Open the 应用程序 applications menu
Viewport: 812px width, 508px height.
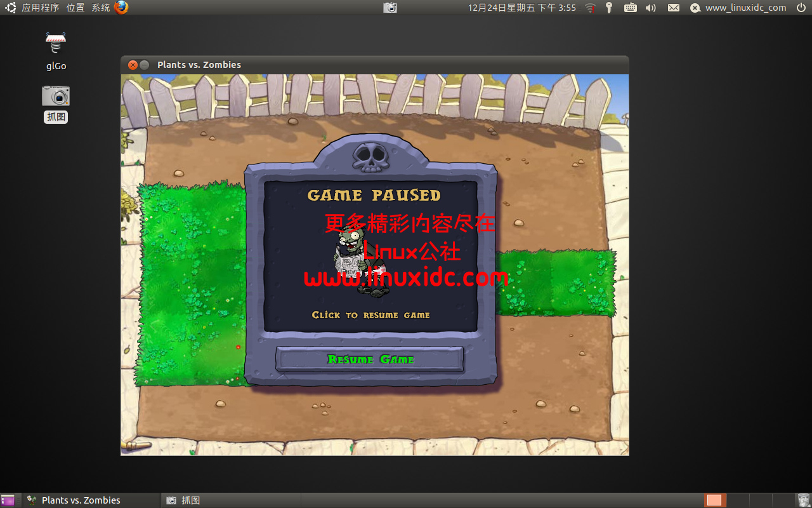pos(40,8)
